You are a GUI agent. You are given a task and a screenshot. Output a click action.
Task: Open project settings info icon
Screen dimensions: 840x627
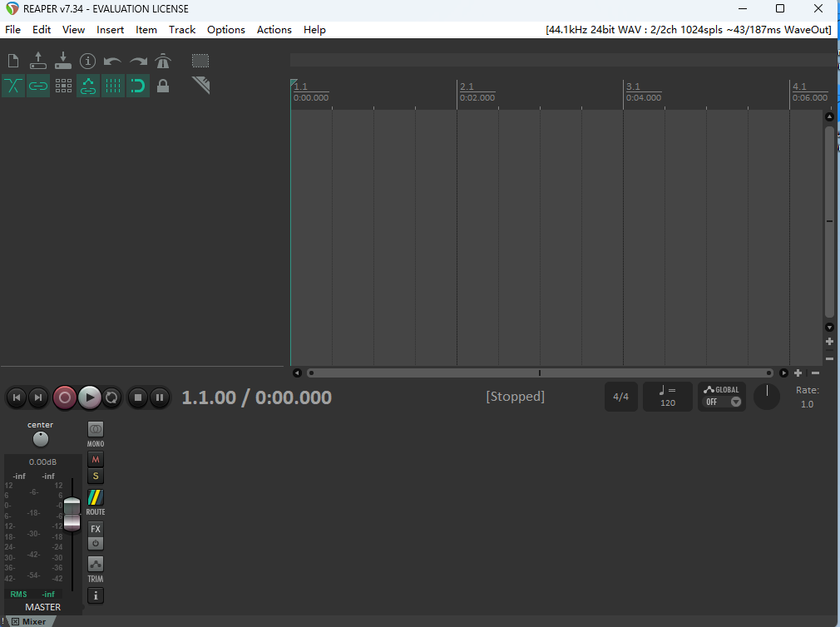pos(88,61)
